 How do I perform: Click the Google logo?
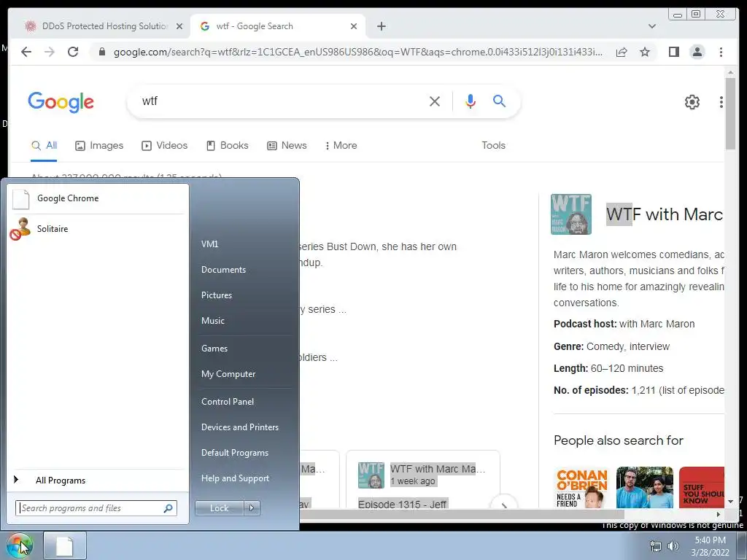pyautogui.click(x=61, y=102)
